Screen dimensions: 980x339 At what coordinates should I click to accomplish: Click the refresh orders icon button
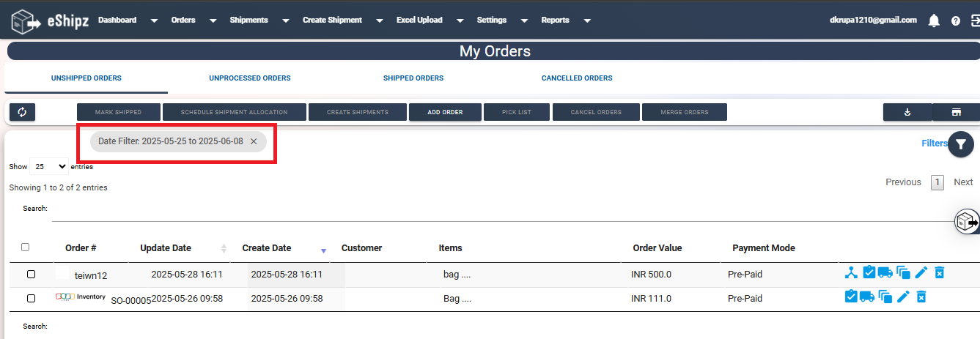point(22,112)
